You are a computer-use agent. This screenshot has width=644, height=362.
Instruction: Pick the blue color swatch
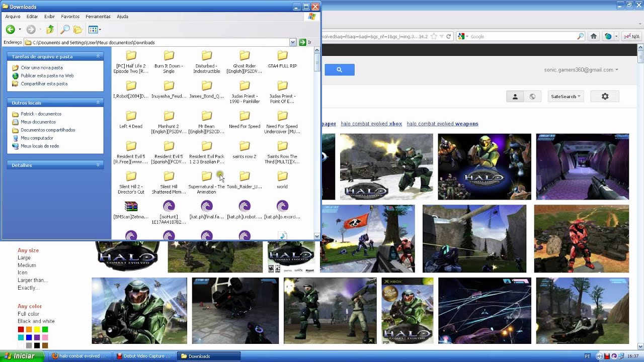29,337
